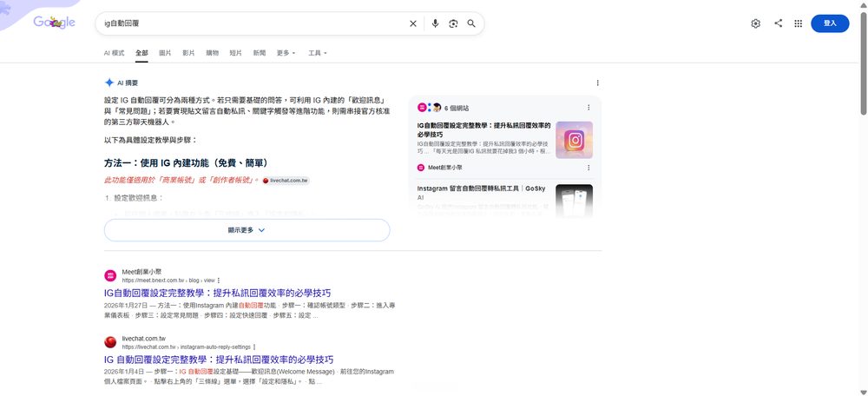Open the 新聞 tab

[x=259, y=53]
